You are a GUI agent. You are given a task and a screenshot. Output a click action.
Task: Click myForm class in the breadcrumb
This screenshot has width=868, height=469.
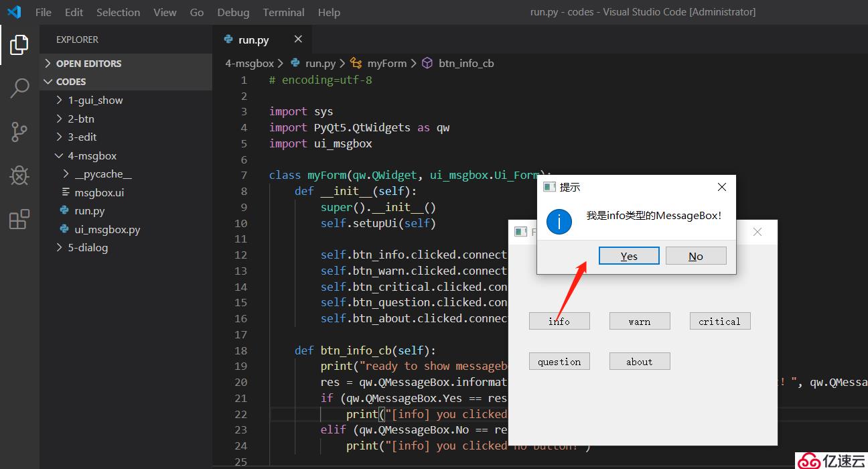pos(386,63)
